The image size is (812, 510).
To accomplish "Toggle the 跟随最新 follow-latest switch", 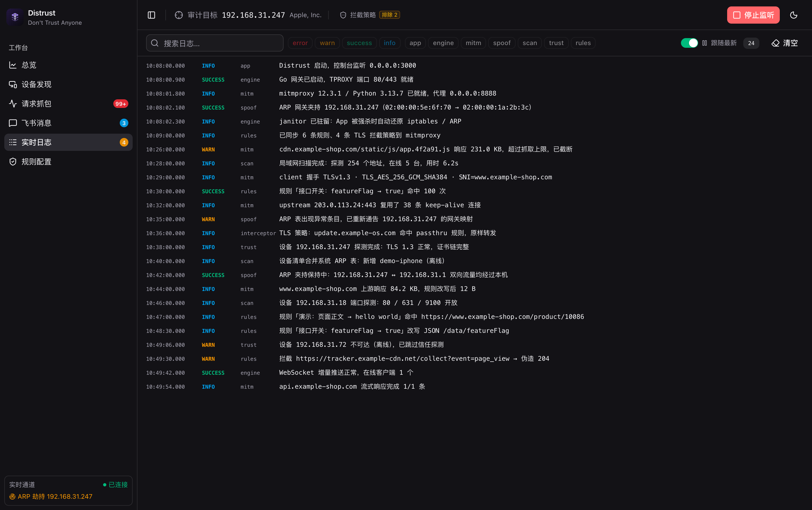I will coord(689,43).
